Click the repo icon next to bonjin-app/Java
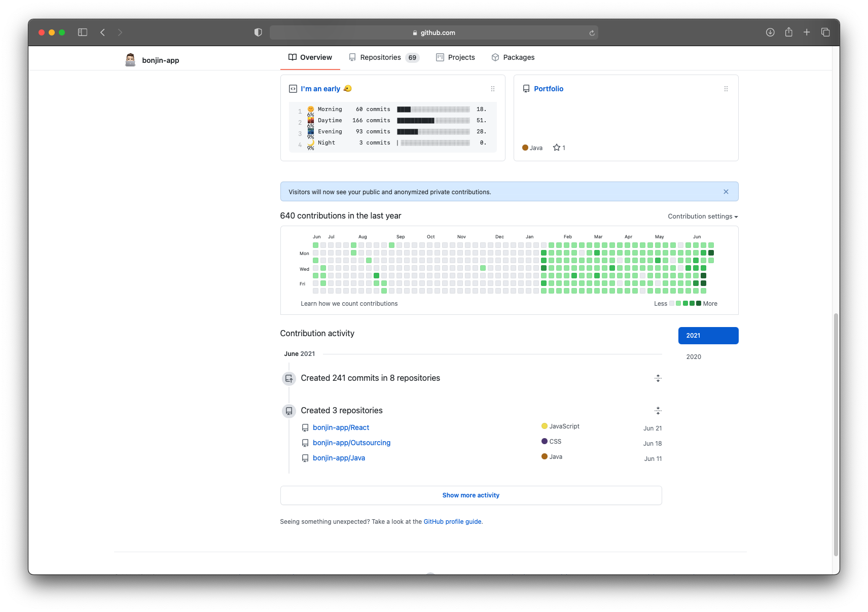 (x=305, y=458)
